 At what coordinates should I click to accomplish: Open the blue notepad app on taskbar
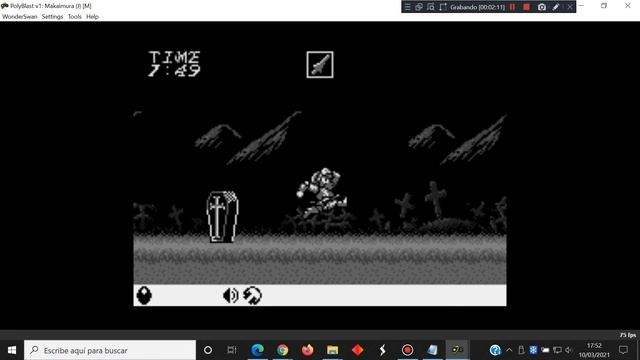pos(432,350)
